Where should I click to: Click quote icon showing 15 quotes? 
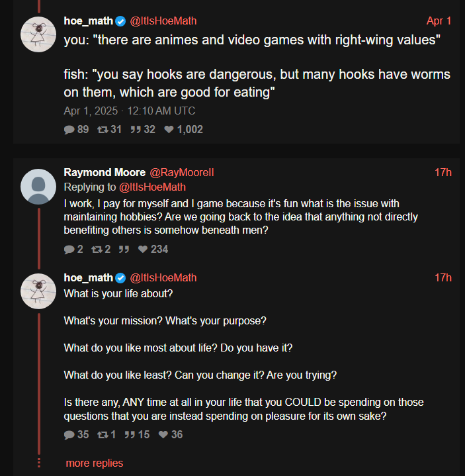click(130, 435)
